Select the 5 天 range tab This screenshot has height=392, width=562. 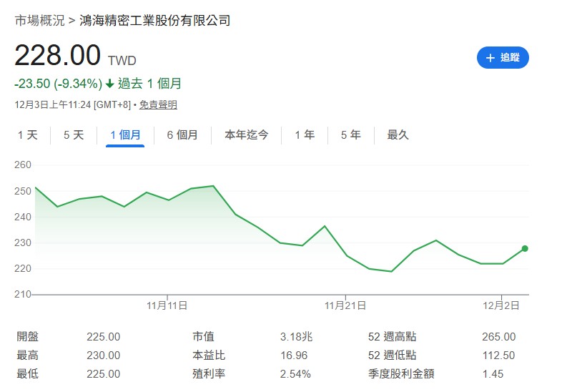74,135
